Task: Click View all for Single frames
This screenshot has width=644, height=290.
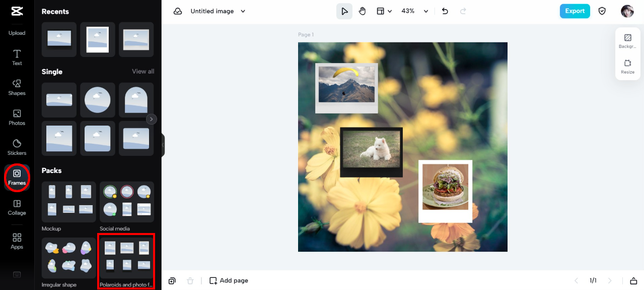Action: 143,72
